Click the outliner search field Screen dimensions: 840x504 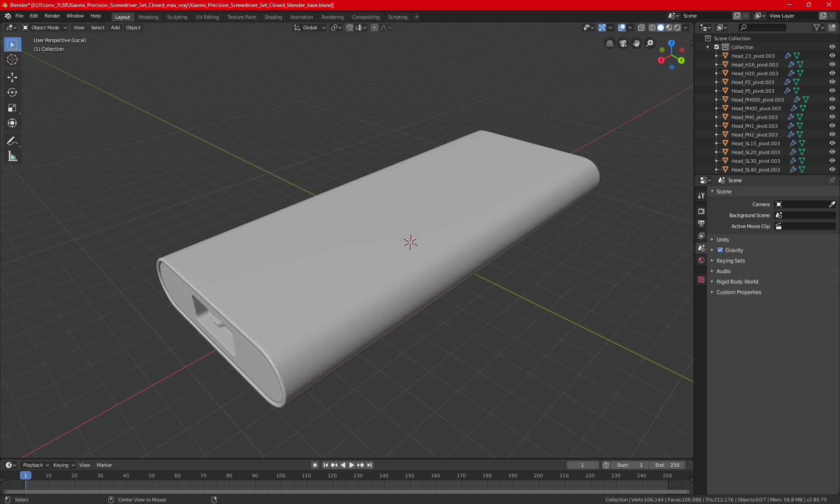(762, 28)
